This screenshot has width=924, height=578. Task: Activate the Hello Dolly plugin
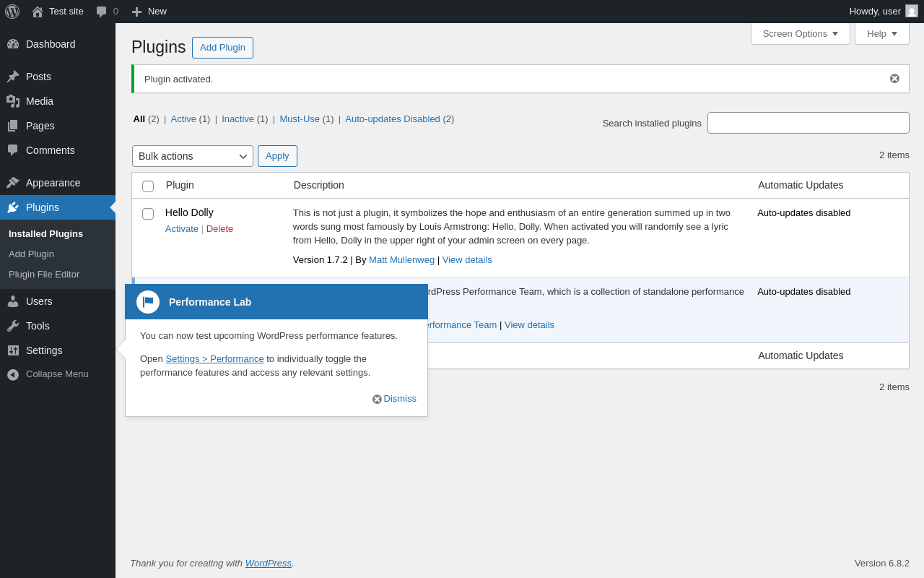coord(182,229)
